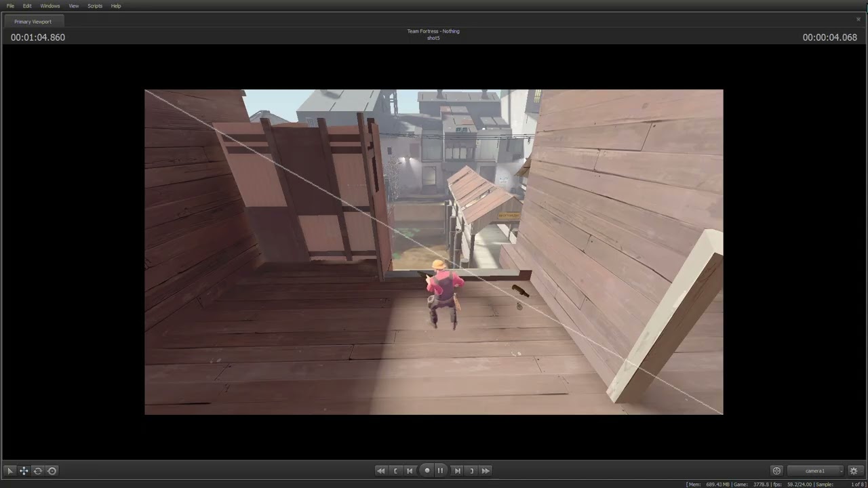Image resolution: width=868 pixels, height=488 pixels.
Task: Open the View menu
Action: pyautogui.click(x=74, y=5)
